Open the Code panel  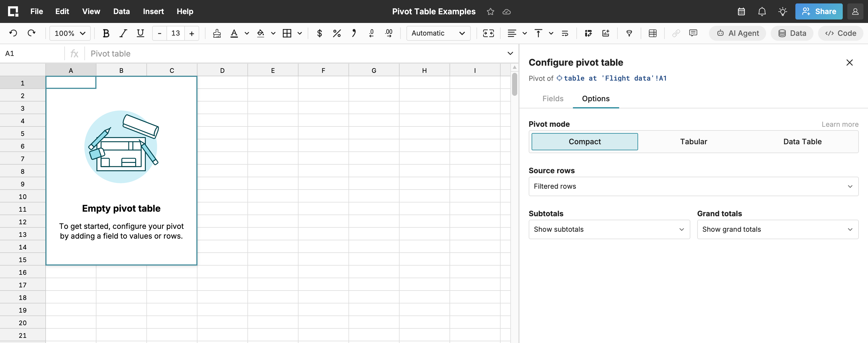(840, 33)
